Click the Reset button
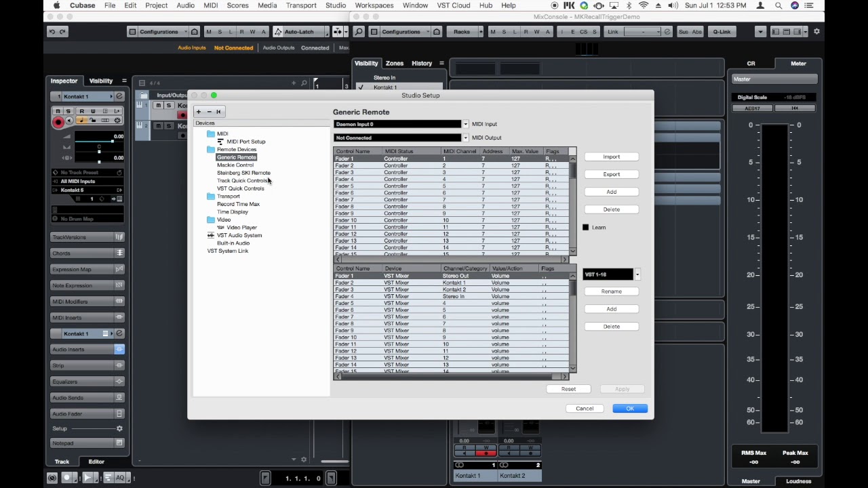The height and width of the screenshot is (488, 868). [568, 389]
